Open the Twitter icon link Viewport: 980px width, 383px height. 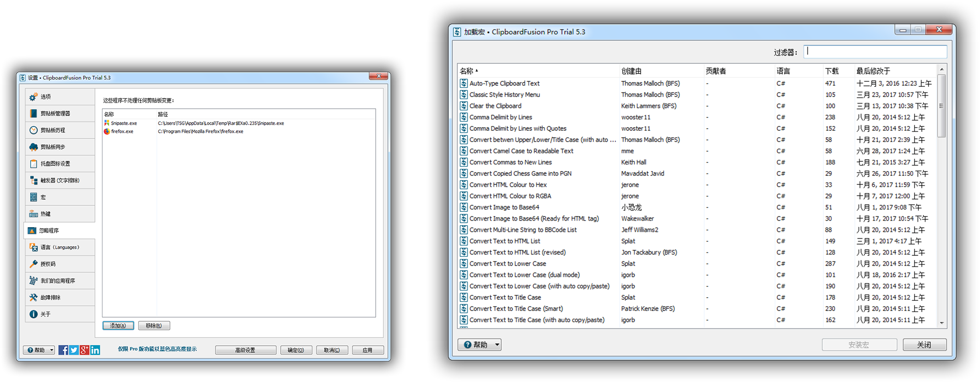click(74, 350)
